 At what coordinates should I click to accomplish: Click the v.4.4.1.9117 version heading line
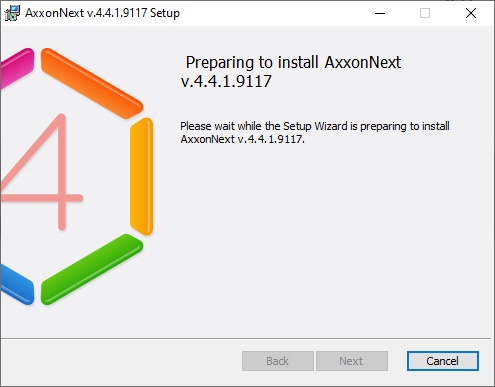point(226,81)
